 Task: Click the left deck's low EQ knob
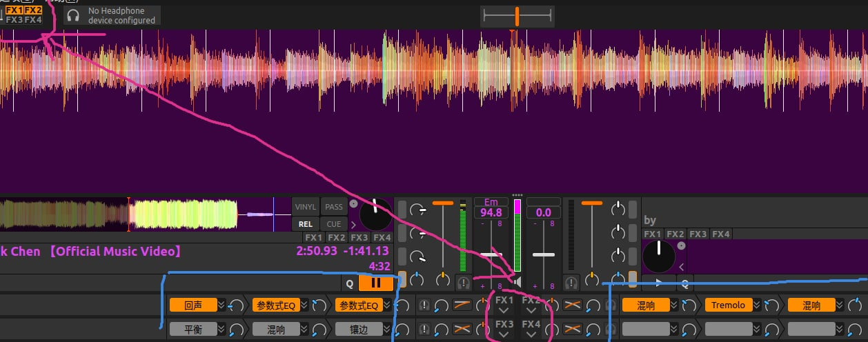point(417,257)
